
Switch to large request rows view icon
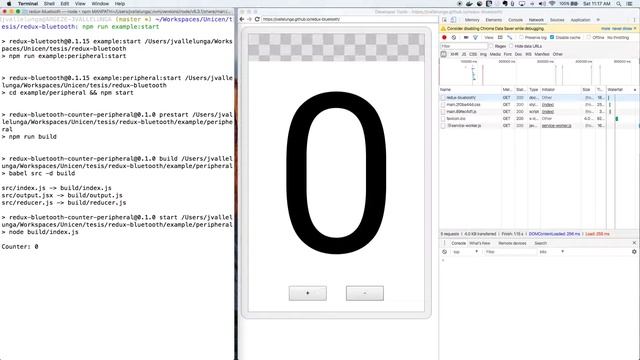coord(500,38)
